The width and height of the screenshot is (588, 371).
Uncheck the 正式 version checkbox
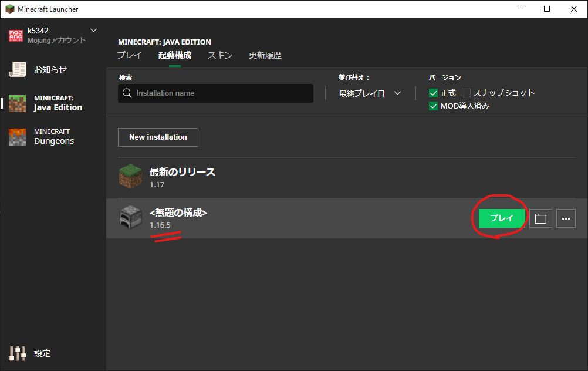tap(433, 92)
